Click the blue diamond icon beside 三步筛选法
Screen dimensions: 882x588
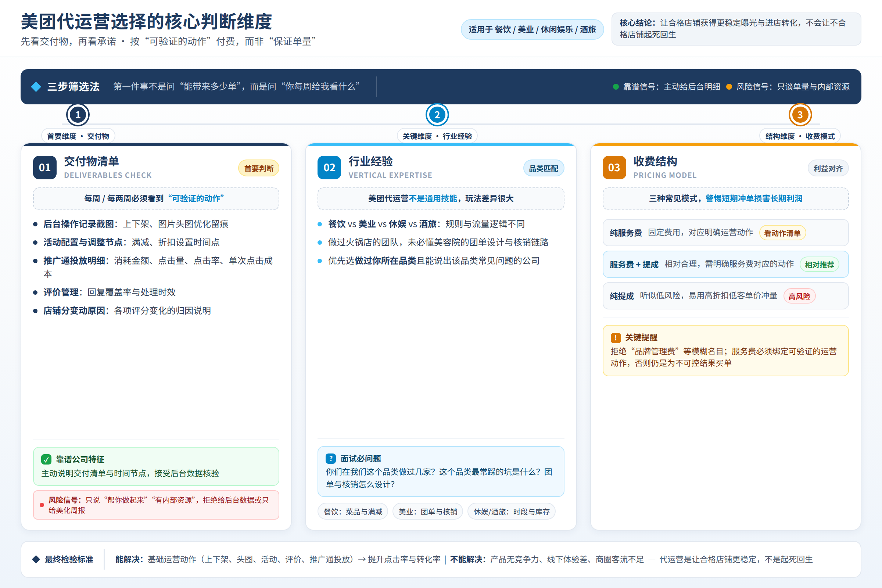(x=36, y=87)
